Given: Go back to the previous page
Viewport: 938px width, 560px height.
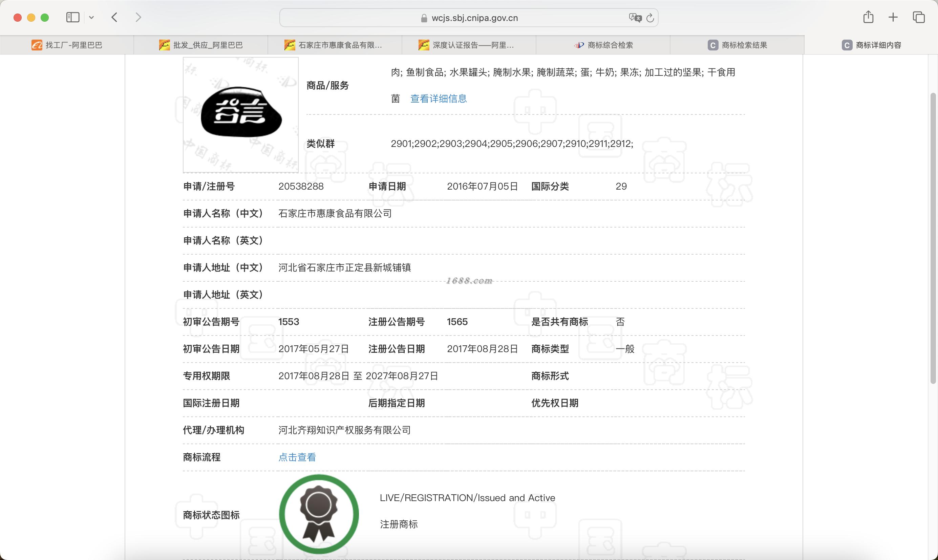Looking at the screenshot, I should pos(115,17).
